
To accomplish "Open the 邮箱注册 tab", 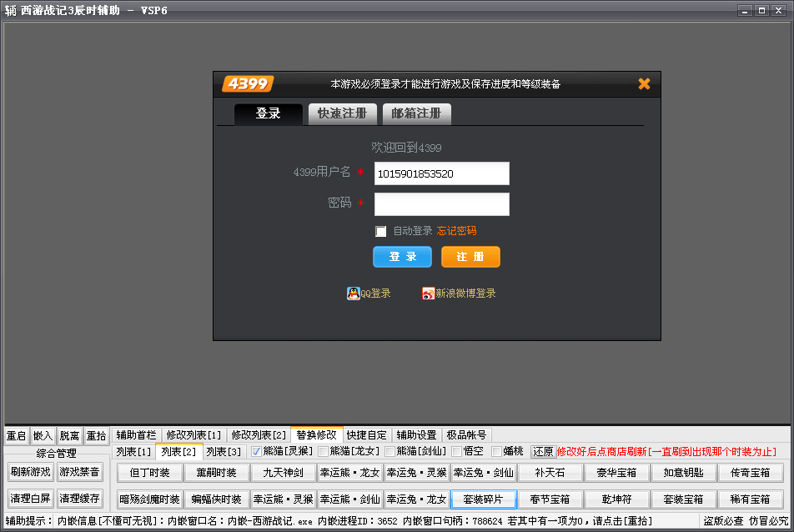I will (416, 113).
